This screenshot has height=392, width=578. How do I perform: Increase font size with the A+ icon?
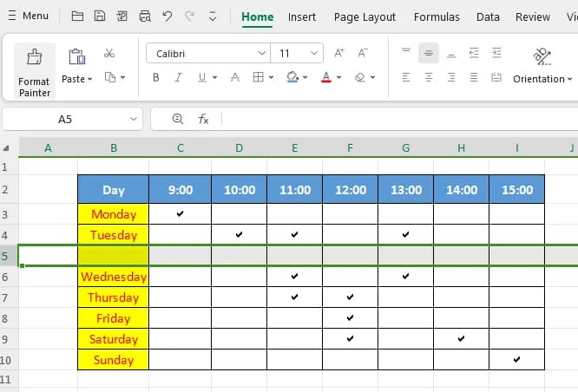click(x=339, y=54)
